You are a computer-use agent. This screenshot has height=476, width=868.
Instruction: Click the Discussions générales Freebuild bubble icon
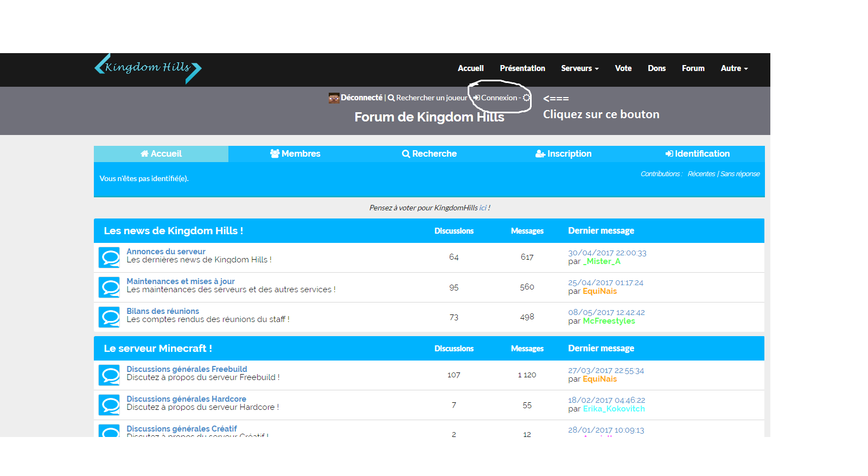109,375
